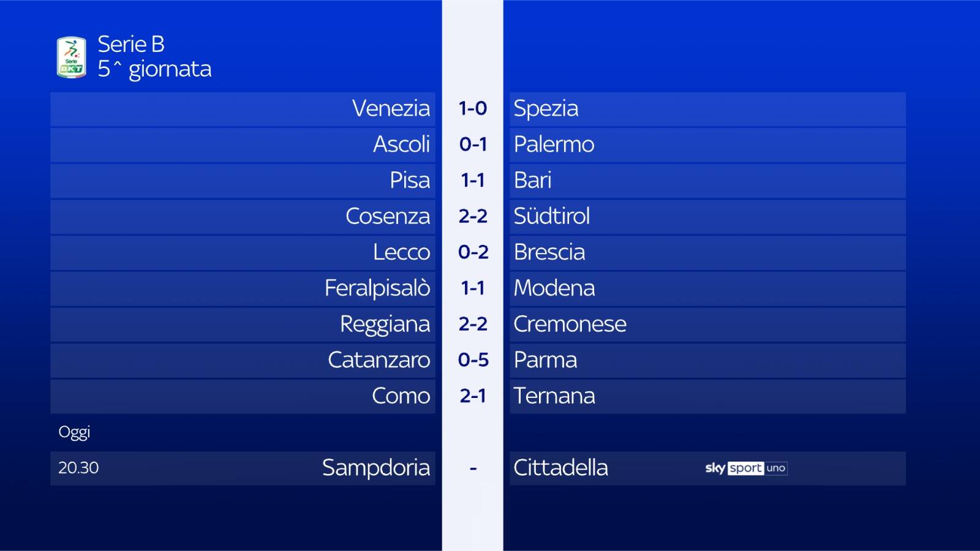Click the Venezia team name
The width and height of the screenshot is (980, 551).
(x=391, y=108)
